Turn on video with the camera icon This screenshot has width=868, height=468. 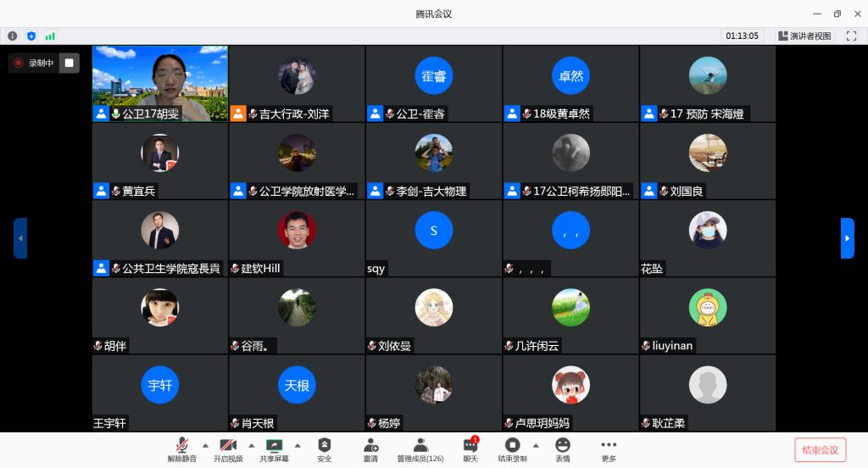point(227,446)
